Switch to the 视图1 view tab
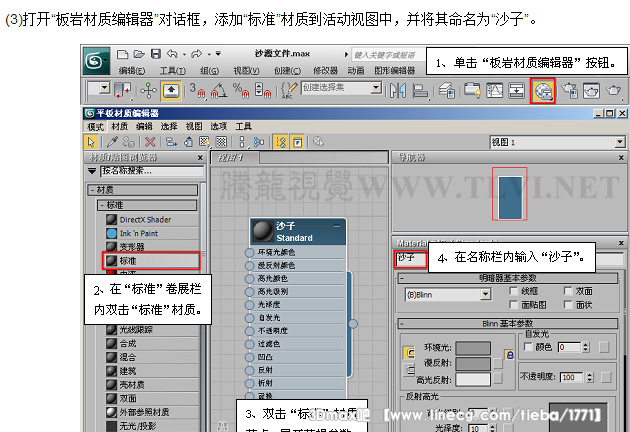 click(236, 158)
